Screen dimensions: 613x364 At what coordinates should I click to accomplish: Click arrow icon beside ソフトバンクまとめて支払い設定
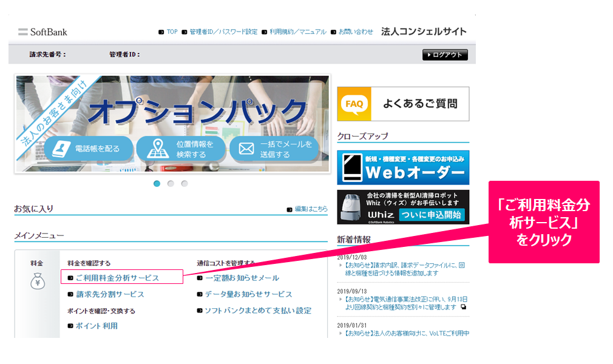pos(200,311)
